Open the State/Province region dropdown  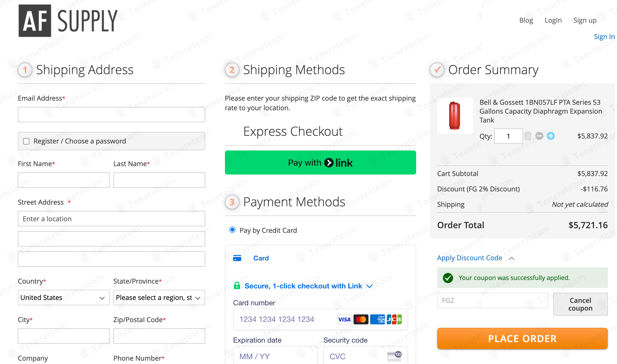(x=159, y=298)
